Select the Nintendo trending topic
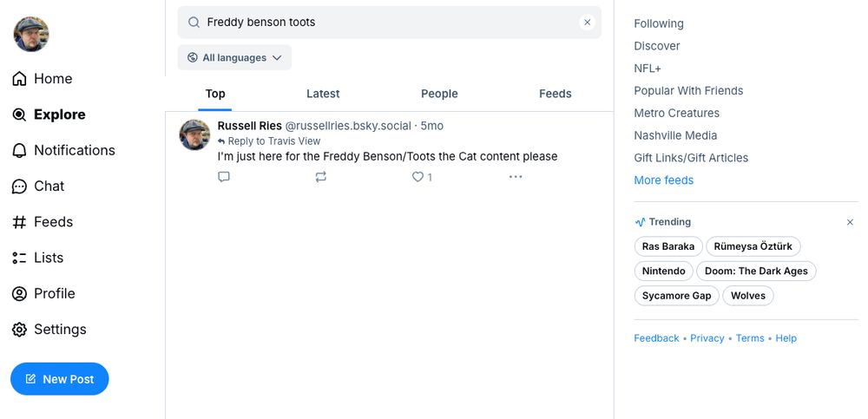 [664, 272]
